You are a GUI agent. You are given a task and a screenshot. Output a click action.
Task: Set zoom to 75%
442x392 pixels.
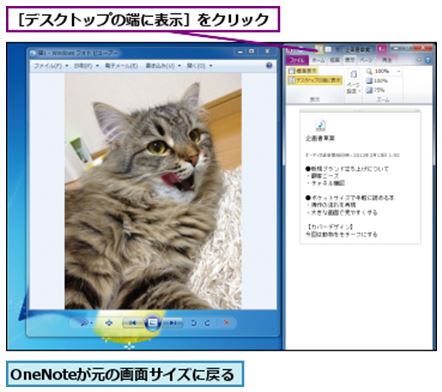pos(376,90)
